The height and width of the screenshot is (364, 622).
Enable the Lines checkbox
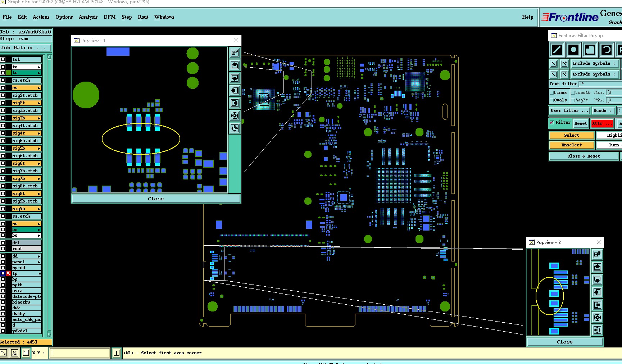point(551,93)
